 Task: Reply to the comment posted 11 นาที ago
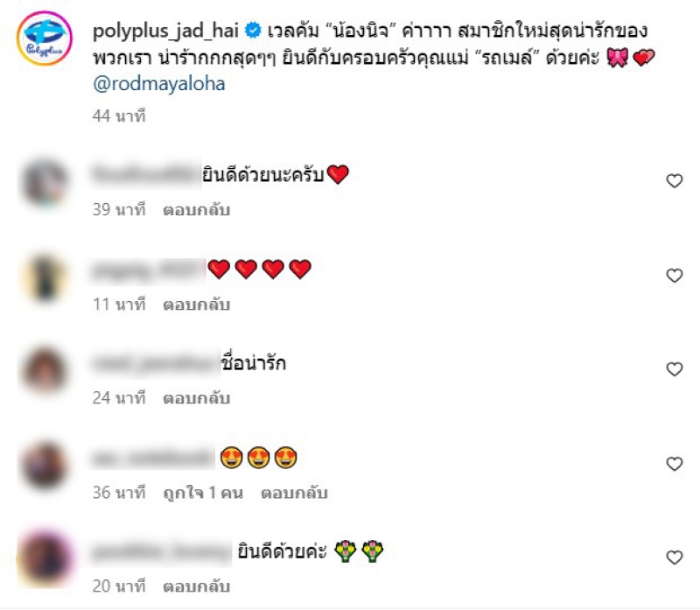click(196, 305)
